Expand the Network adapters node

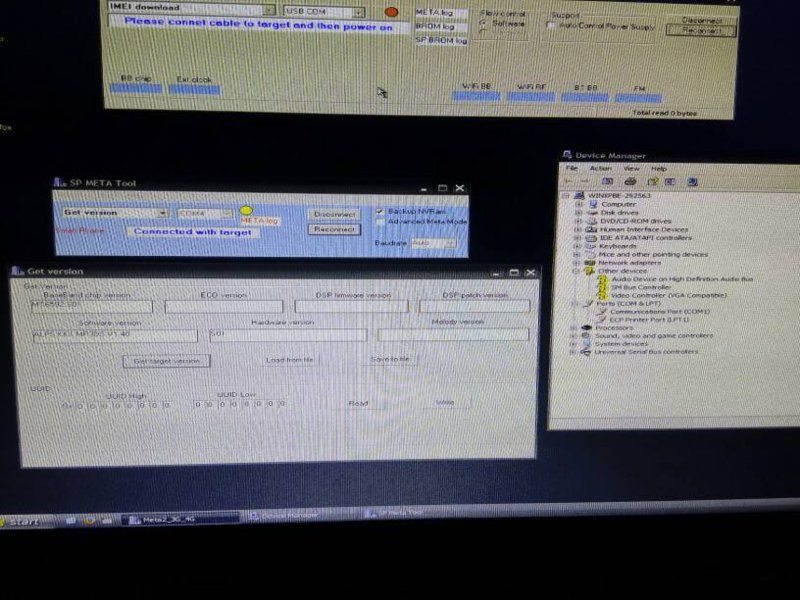point(577,262)
